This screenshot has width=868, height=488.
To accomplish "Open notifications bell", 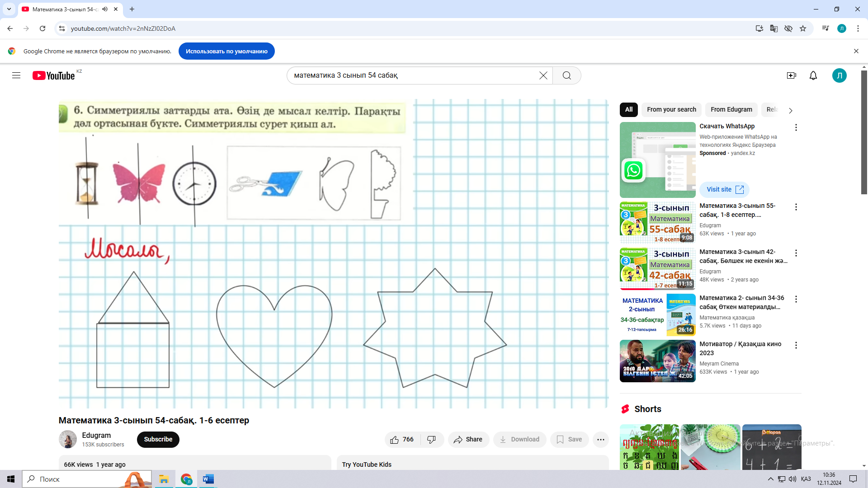I will click(813, 75).
